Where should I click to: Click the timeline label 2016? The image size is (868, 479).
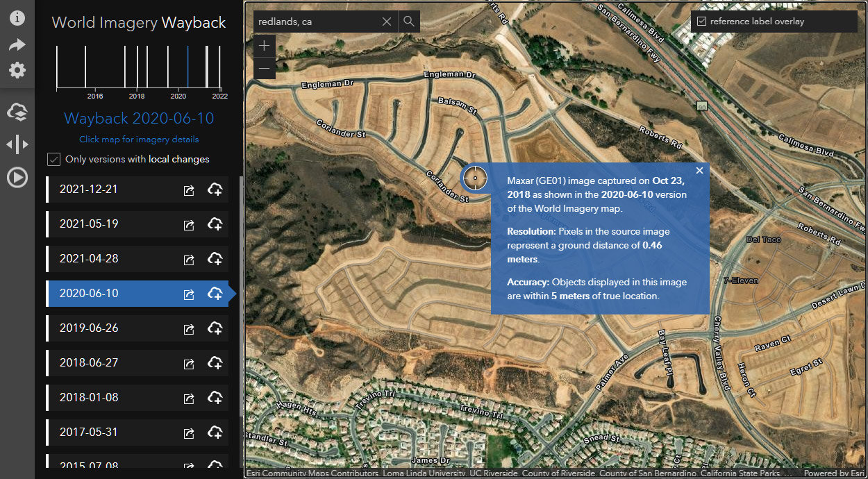click(x=95, y=96)
